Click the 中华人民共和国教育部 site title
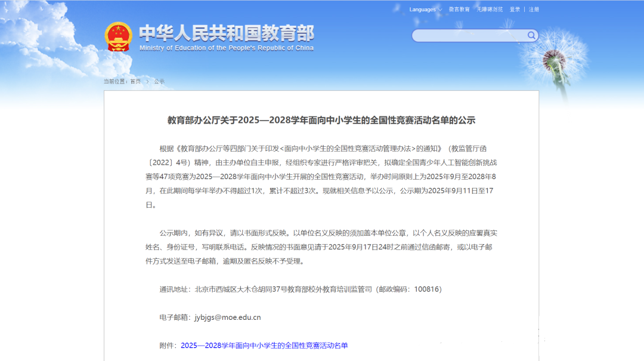The image size is (644, 361). pyautogui.click(x=226, y=33)
